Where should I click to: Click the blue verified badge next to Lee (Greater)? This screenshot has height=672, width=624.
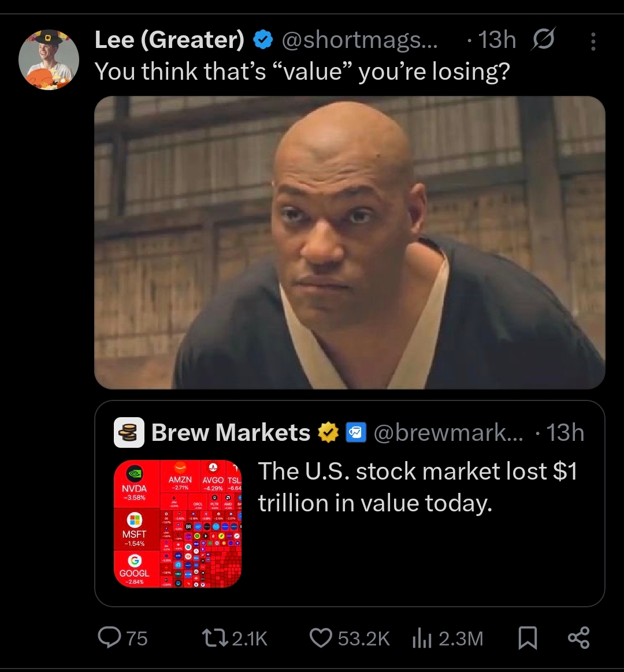(x=263, y=40)
